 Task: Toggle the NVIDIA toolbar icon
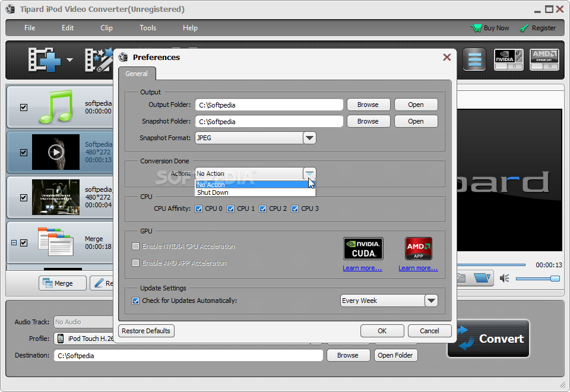pyautogui.click(x=509, y=59)
